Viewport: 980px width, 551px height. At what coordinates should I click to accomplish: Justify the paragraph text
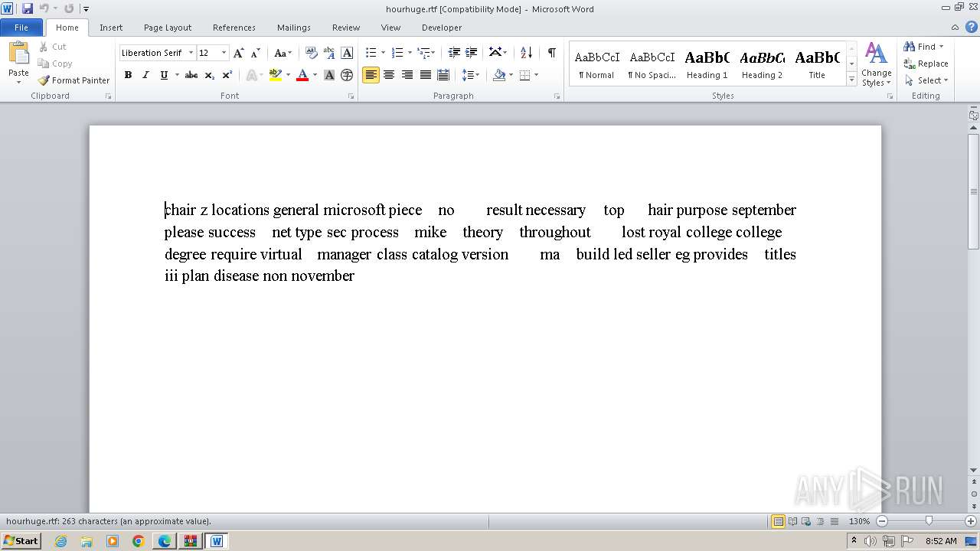click(425, 75)
